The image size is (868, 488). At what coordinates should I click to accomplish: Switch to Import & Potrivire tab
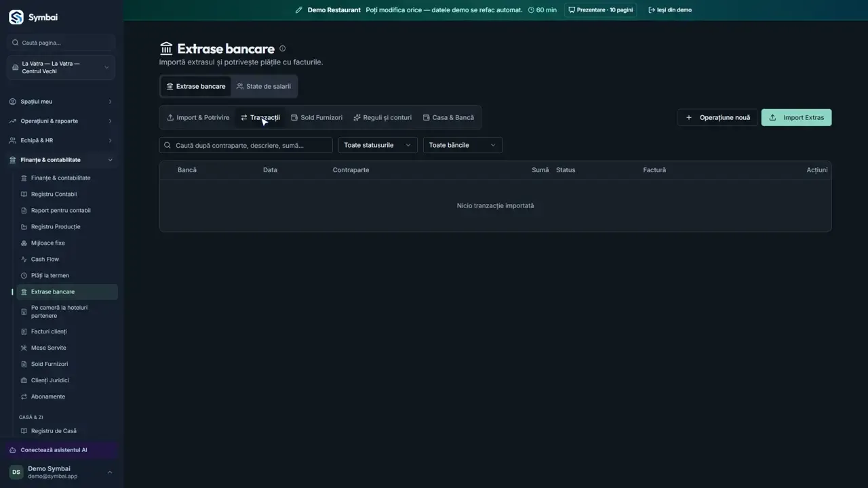[198, 117]
